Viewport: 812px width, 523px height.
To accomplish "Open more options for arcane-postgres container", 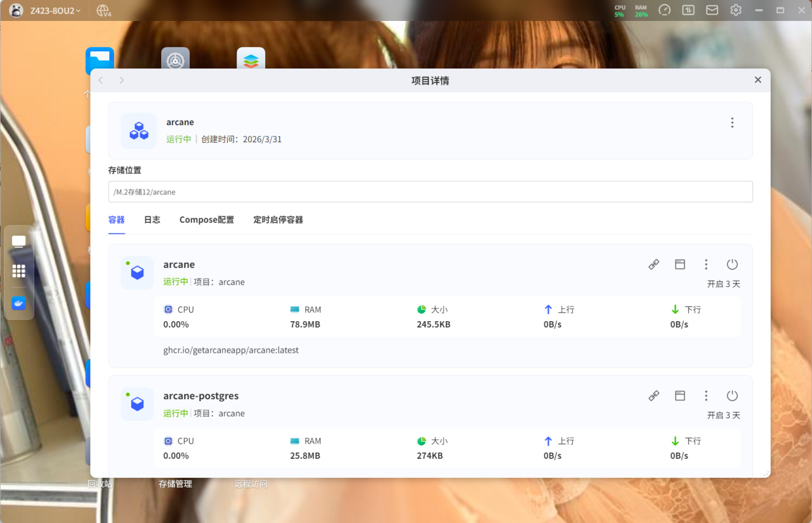I will tap(706, 396).
